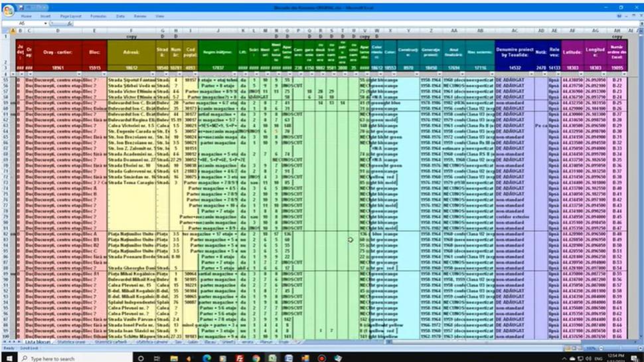Screen dimensions: 644x362
Task: Click the Select All corner of the grid
Action: tap(5, 31)
